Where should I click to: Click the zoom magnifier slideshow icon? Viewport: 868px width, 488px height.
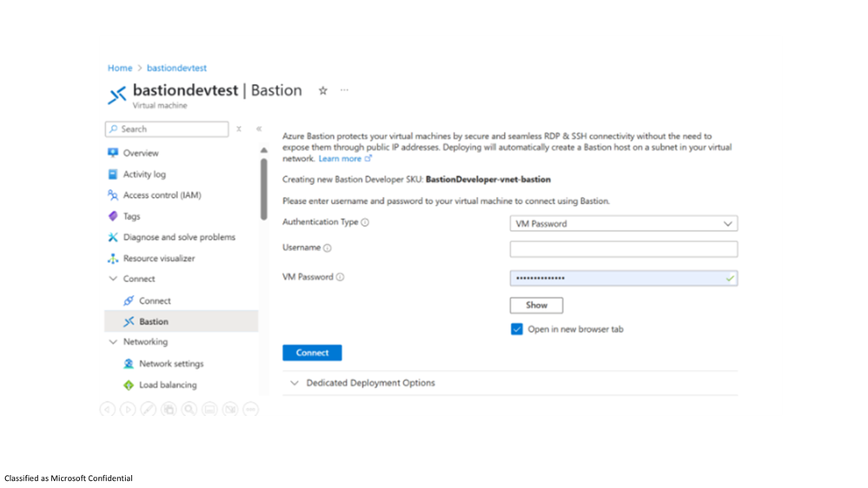[x=189, y=410]
